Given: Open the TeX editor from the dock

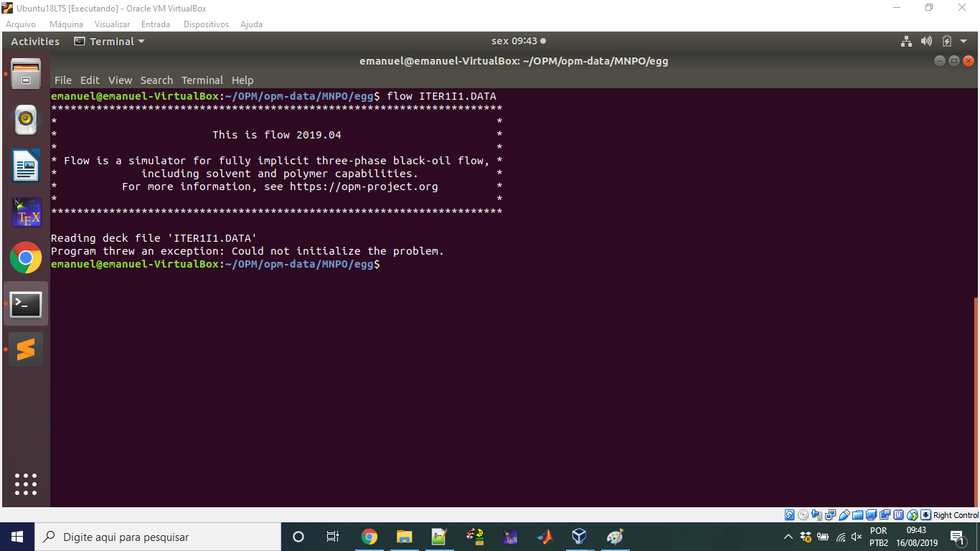Looking at the screenshot, I should pos(26,212).
